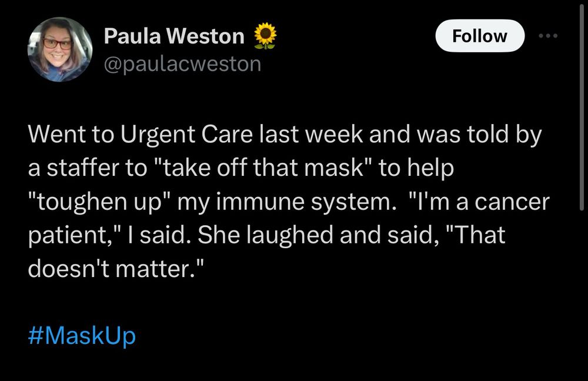Follow the account @paulacweston
The image size is (588, 381).
coord(480,35)
